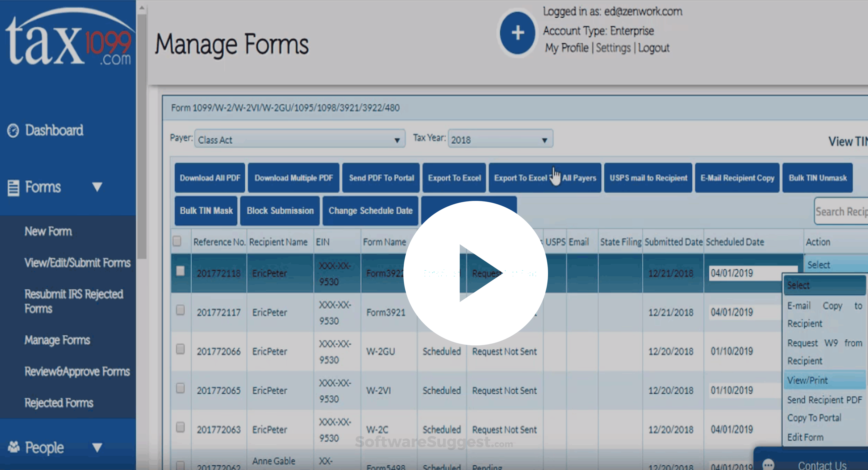Check the box for reference 201772066

(x=180, y=349)
